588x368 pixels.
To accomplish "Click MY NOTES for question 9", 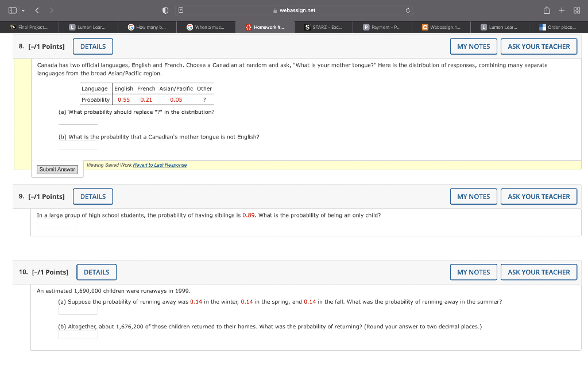I will (x=473, y=196).
